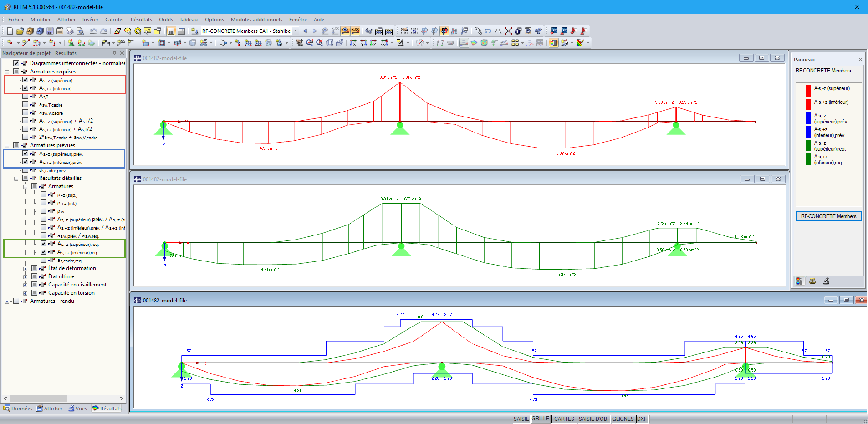Click the rotate view icon
868x424 pixels.
pyautogui.click(x=488, y=31)
